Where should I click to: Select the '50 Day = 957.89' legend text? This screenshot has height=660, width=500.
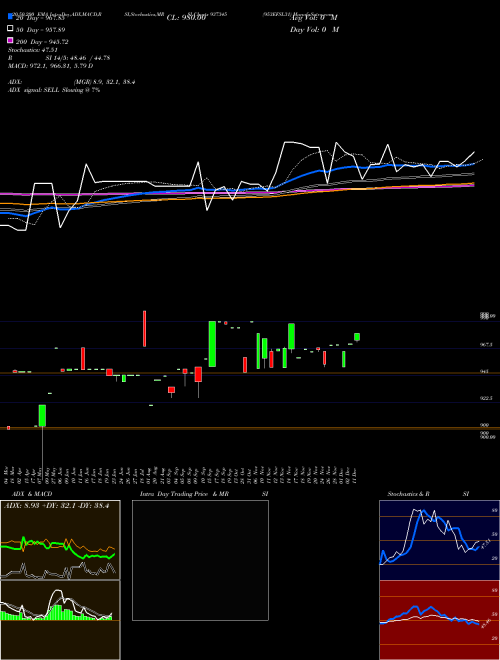40,29
